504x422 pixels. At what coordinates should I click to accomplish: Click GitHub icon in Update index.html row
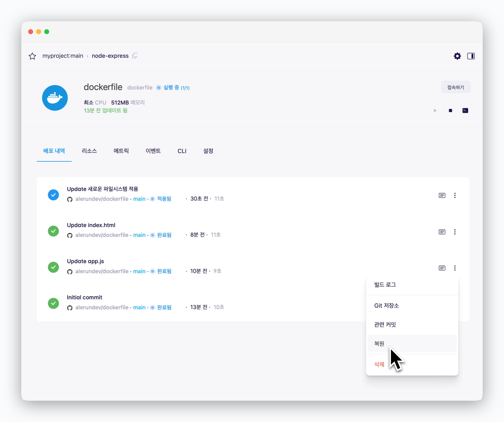pos(70,235)
